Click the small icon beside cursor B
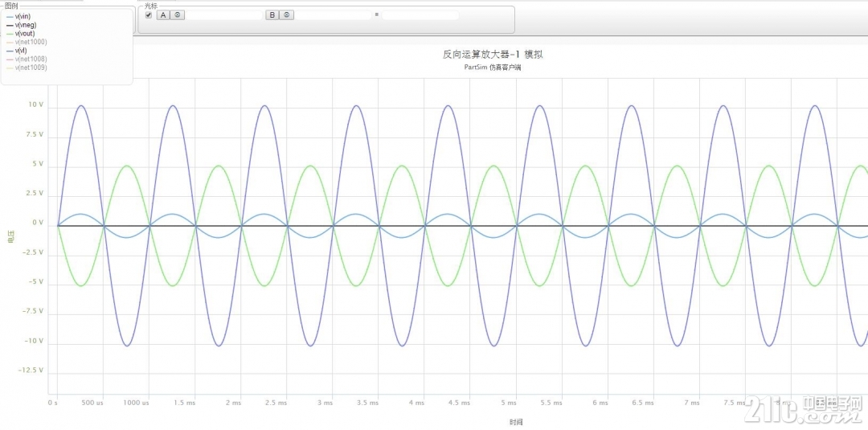This screenshot has width=868, height=430. click(x=286, y=15)
